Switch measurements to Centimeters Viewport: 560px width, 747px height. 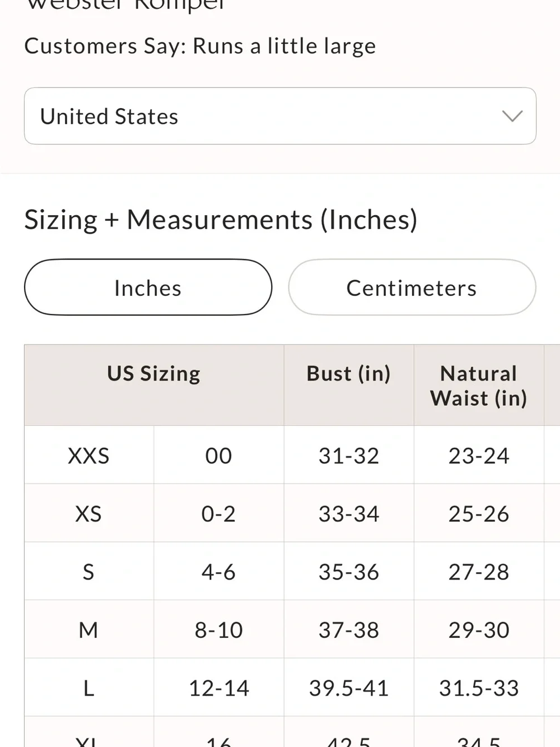tap(412, 287)
